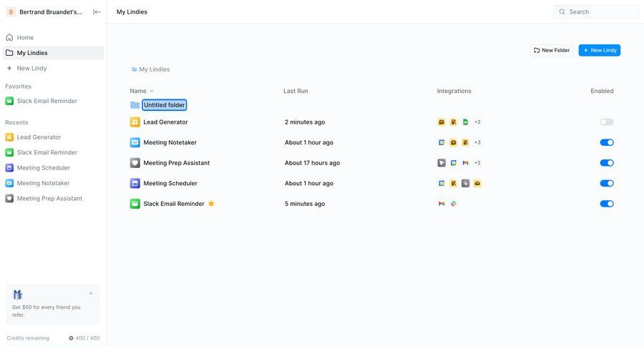This screenshot has width=644, height=346.
Task: Expand the +2 integrations in Lead Generator row
Action: coord(477,122)
